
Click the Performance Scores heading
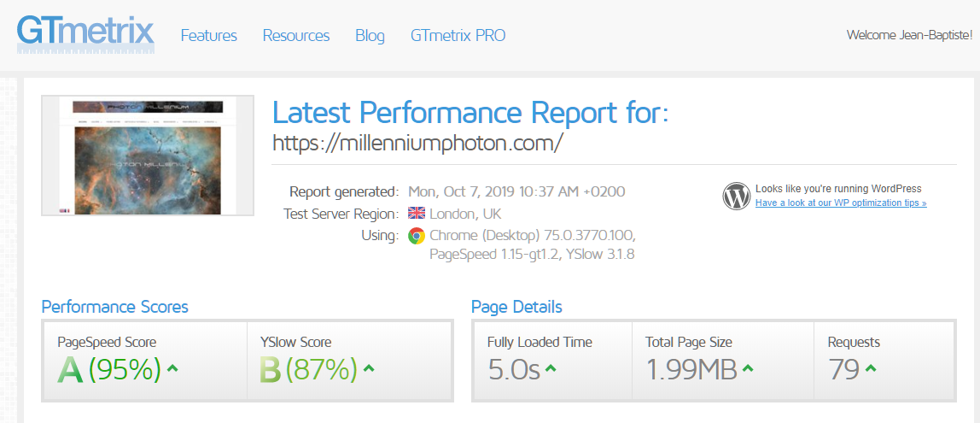[x=114, y=308]
